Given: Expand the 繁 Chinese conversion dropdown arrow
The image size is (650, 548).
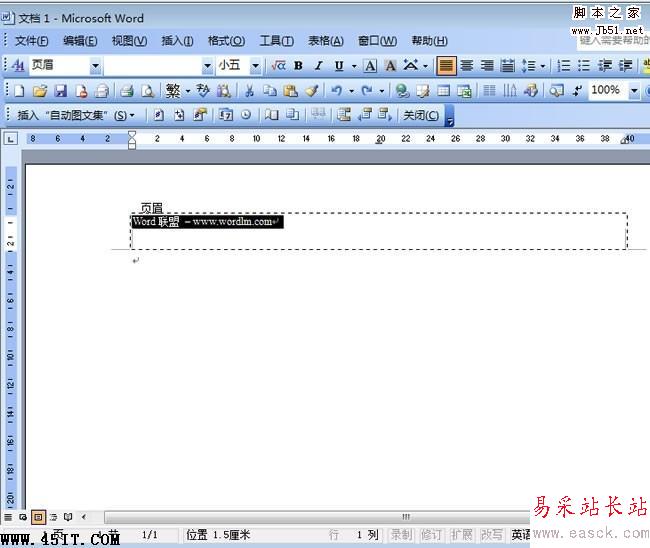Looking at the screenshot, I should click(x=188, y=91).
